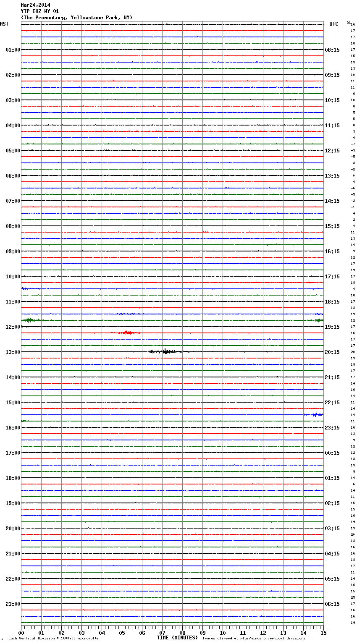Select the 14:00 MST hour label
357x644 pixels.
pos(13,377)
